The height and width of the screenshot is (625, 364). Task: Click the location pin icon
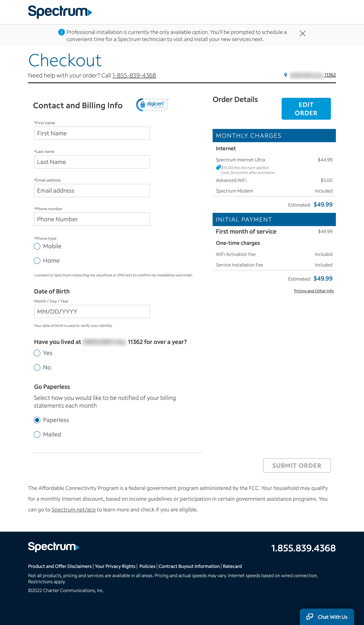pos(285,75)
